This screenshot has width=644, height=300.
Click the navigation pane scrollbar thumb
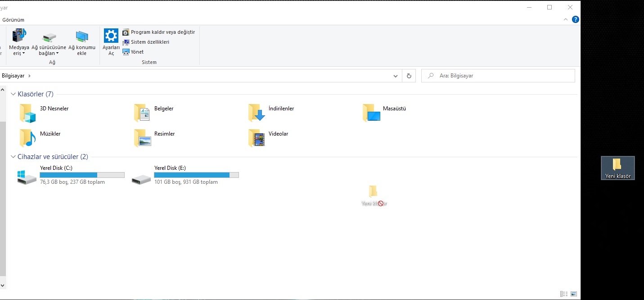tap(3, 199)
